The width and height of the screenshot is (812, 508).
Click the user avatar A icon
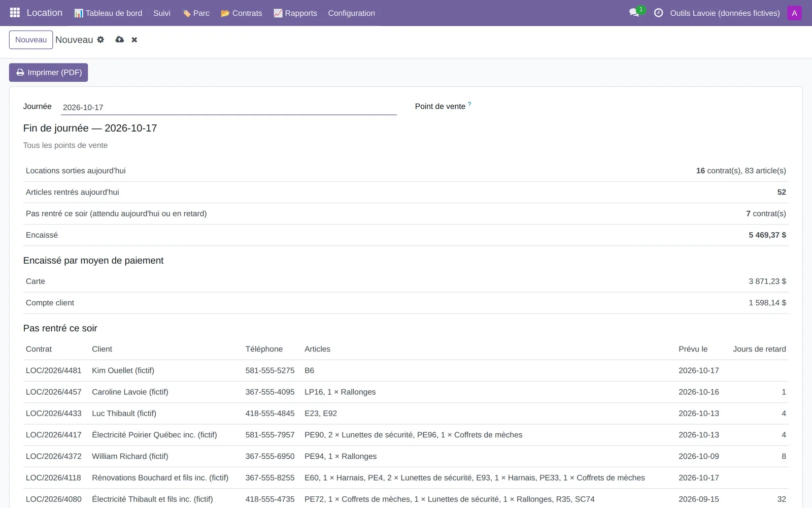point(794,13)
